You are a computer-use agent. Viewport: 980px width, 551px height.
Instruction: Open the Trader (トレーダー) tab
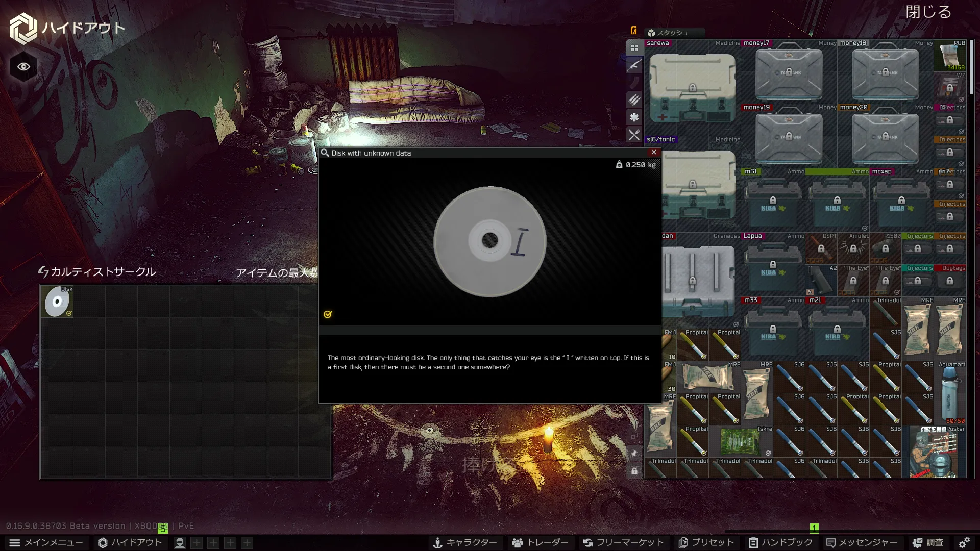[x=540, y=543]
